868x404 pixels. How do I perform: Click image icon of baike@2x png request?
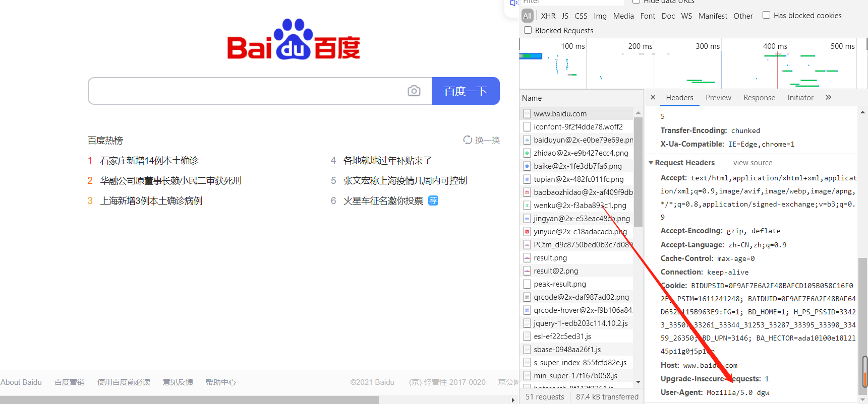tap(527, 166)
